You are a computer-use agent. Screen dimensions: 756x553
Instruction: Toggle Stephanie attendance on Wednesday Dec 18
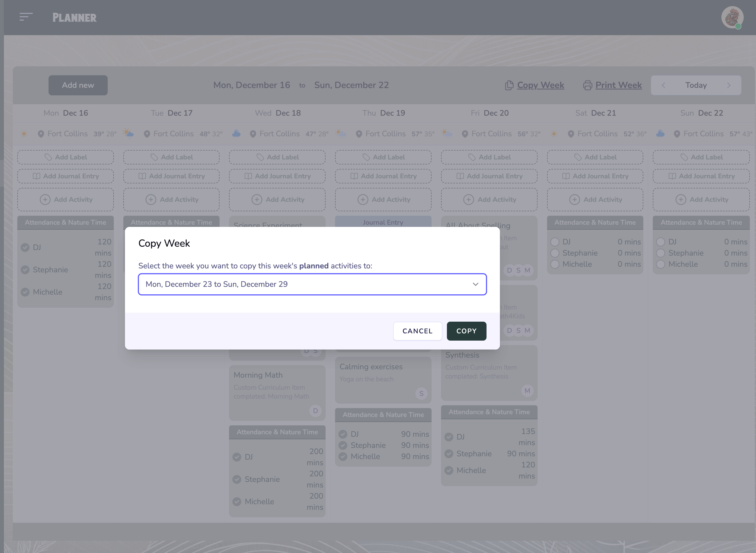click(237, 479)
